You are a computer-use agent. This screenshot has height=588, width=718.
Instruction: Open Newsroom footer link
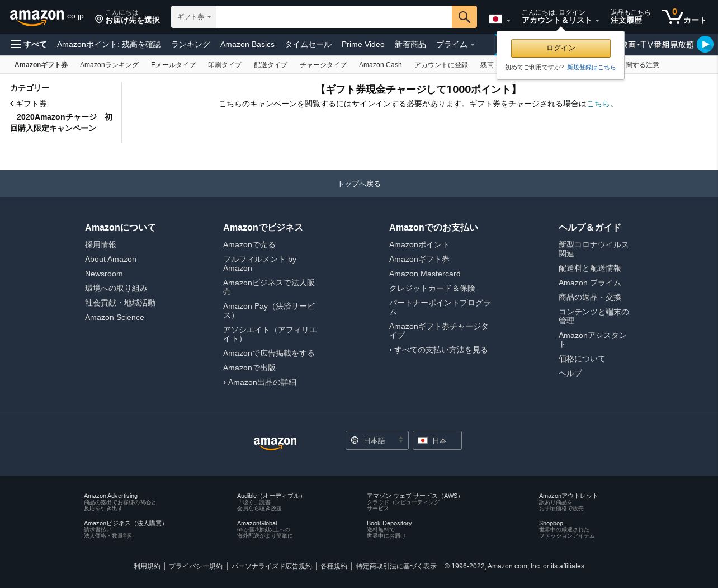pos(104,274)
